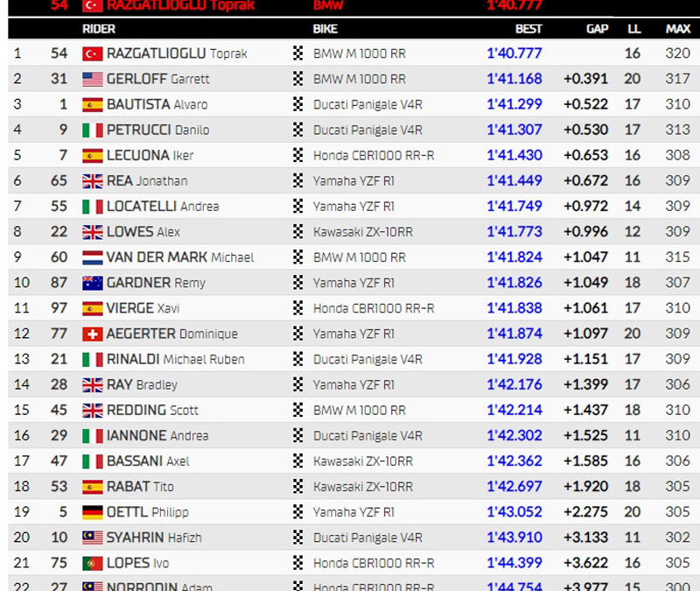Image resolution: width=700 pixels, height=591 pixels.
Task: Click red header text RAZGATLIOGLU Toprak at top
Action: (x=180, y=5)
